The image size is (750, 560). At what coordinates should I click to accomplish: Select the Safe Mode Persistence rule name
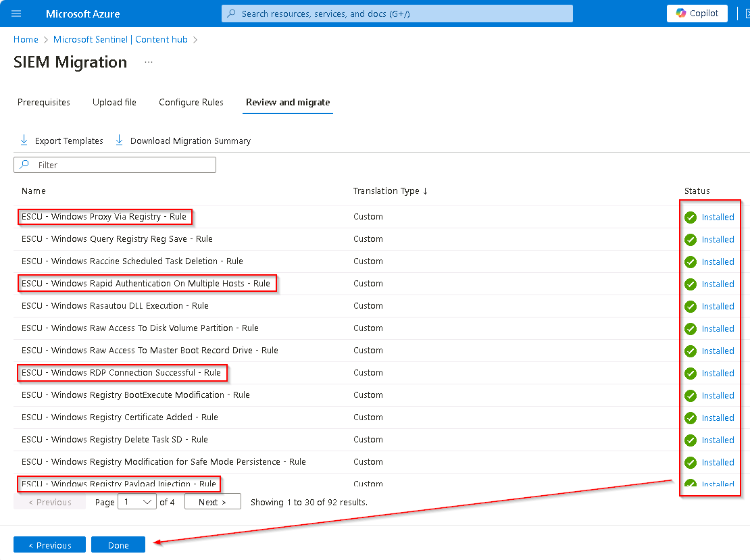(x=164, y=462)
